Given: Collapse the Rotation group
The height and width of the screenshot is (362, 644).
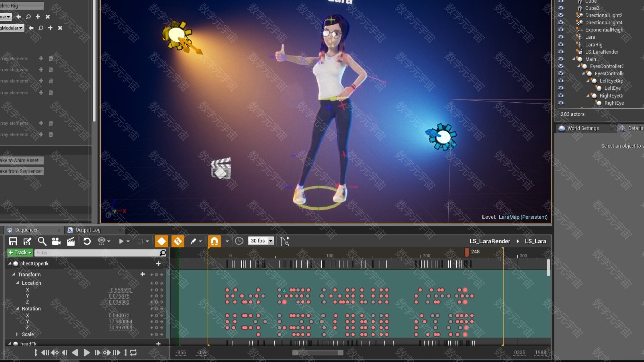Looking at the screenshot, I should coord(17,309).
